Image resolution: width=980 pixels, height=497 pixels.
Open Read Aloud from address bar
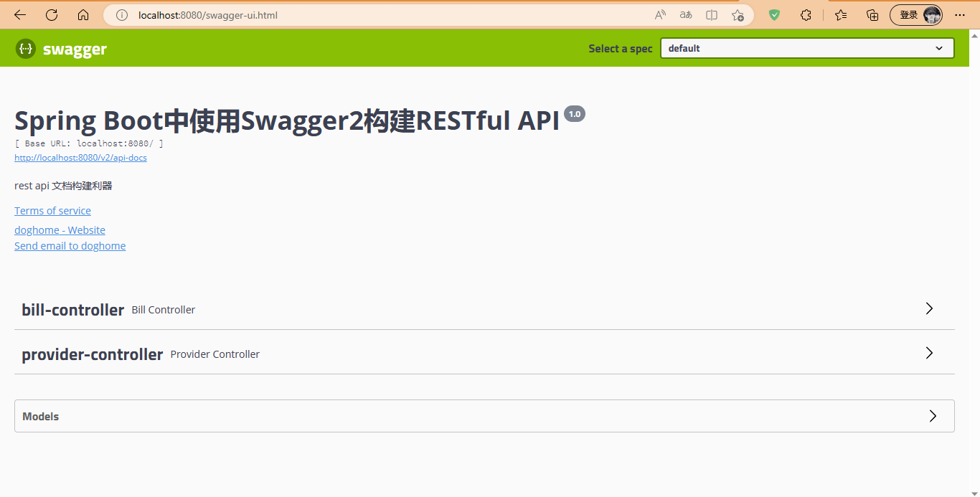(x=660, y=15)
